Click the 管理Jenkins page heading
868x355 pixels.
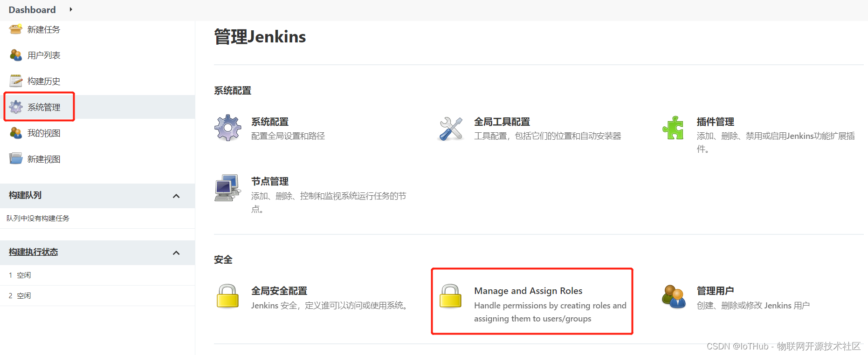[260, 36]
